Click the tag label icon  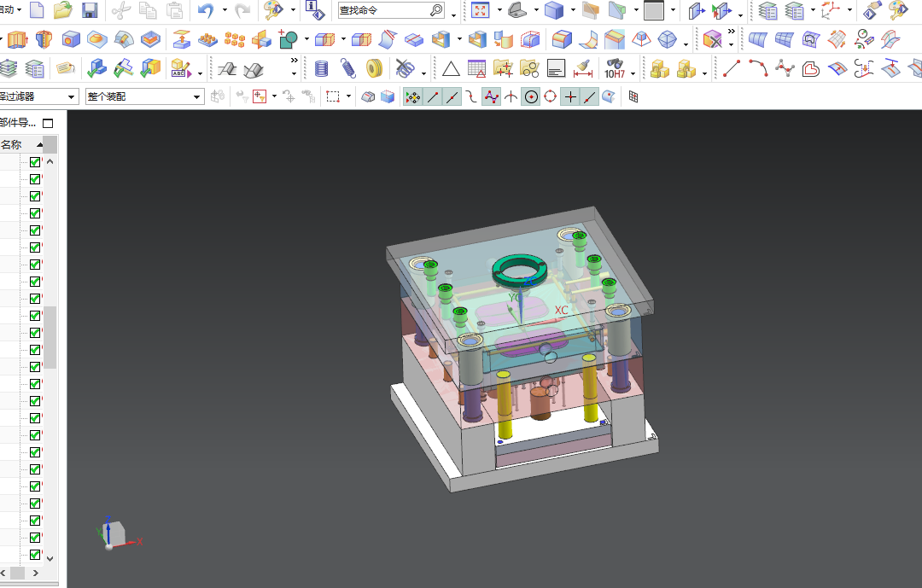pyautogui.click(x=65, y=68)
